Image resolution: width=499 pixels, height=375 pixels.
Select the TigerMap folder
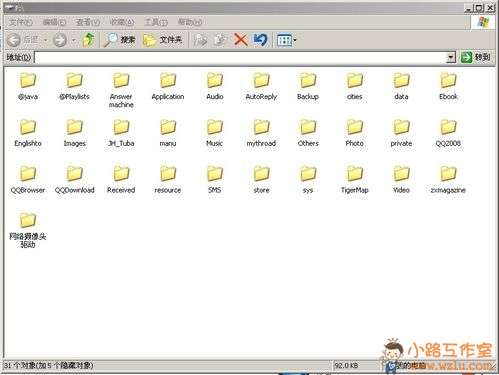[354, 180]
